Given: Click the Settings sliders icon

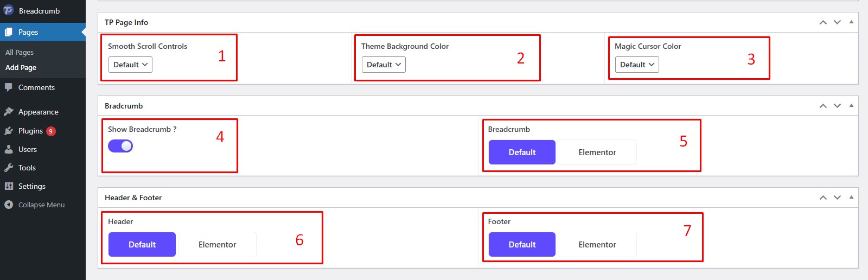Looking at the screenshot, I should pyautogui.click(x=9, y=186).
